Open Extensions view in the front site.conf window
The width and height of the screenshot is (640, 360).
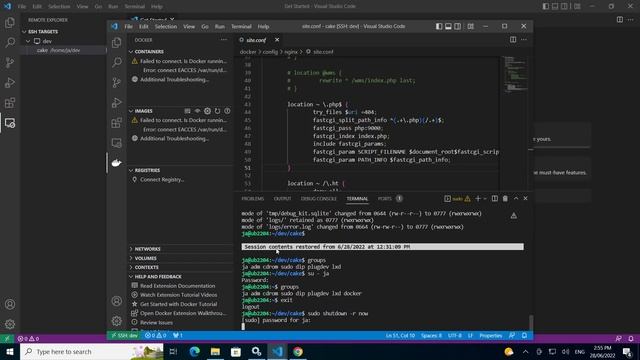pos(117,122)
